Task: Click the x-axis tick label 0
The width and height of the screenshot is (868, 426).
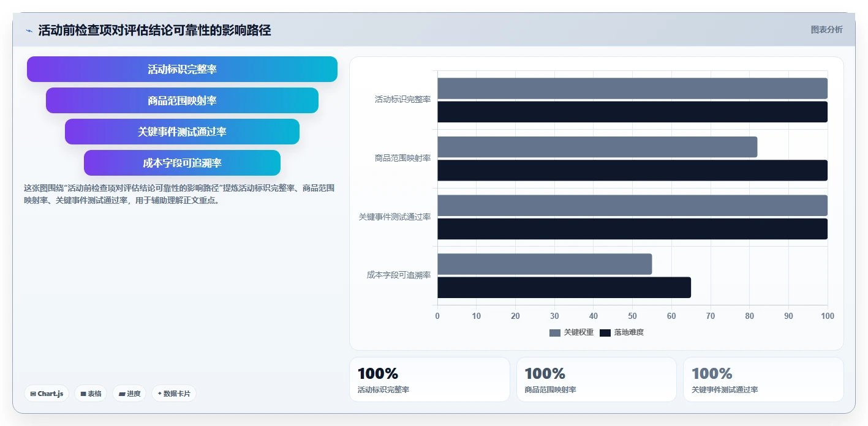Action: coord(437,316)
